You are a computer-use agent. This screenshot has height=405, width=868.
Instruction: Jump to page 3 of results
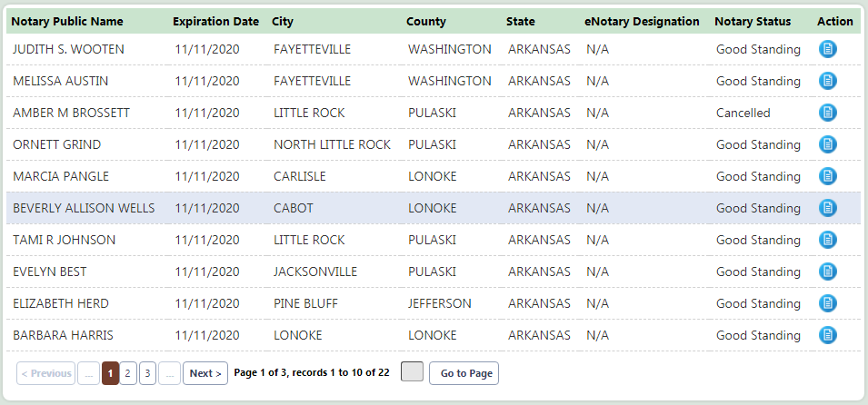(x=147, y=373)
